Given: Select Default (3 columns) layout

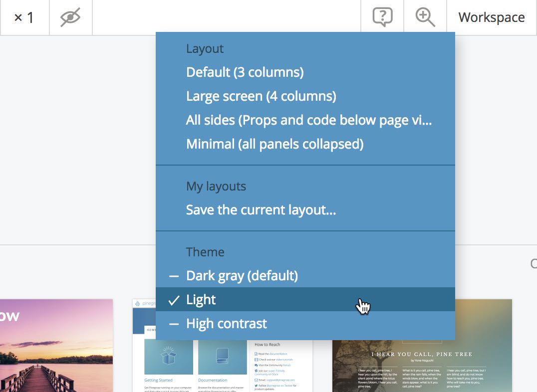Looking at the screenshot, I should 305,72.
